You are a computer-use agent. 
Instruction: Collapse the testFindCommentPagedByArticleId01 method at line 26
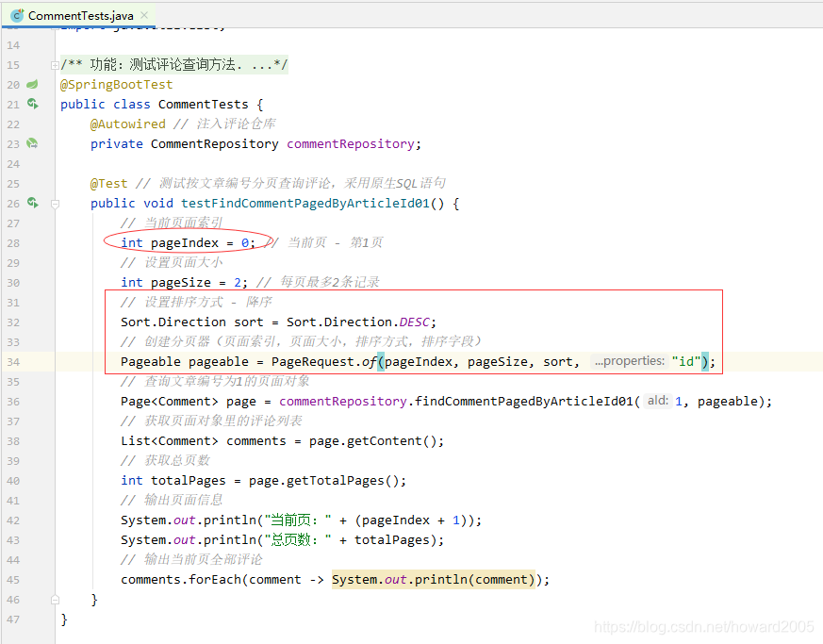pos(55,204)
